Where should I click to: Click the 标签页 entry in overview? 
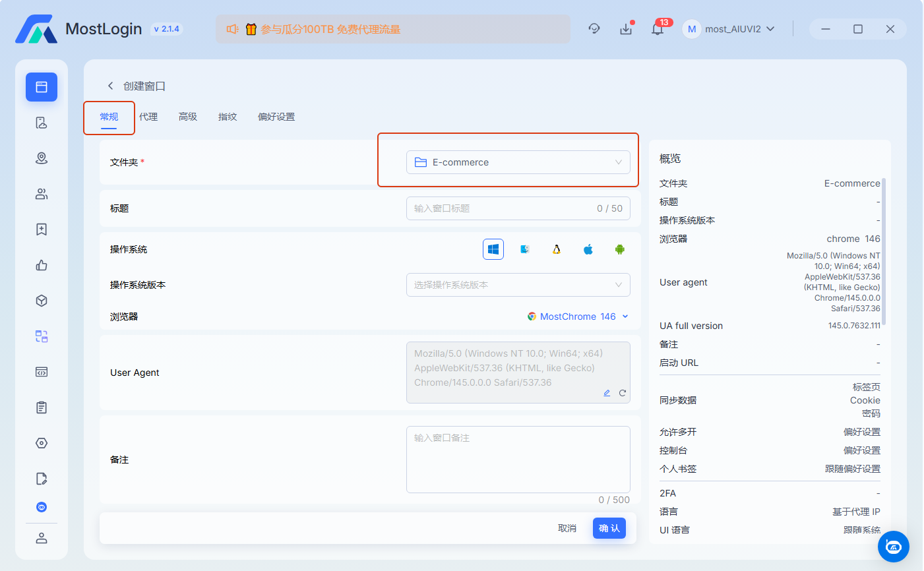pos(867,387)
